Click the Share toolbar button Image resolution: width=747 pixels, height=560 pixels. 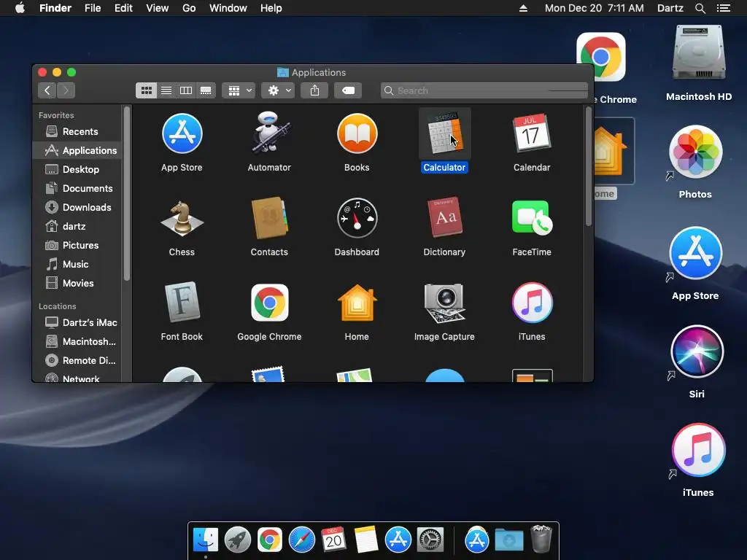click(x=314, y=90)
